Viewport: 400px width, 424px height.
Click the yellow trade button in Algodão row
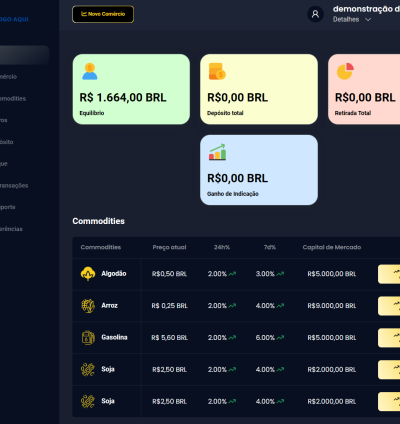pos(389,274)
